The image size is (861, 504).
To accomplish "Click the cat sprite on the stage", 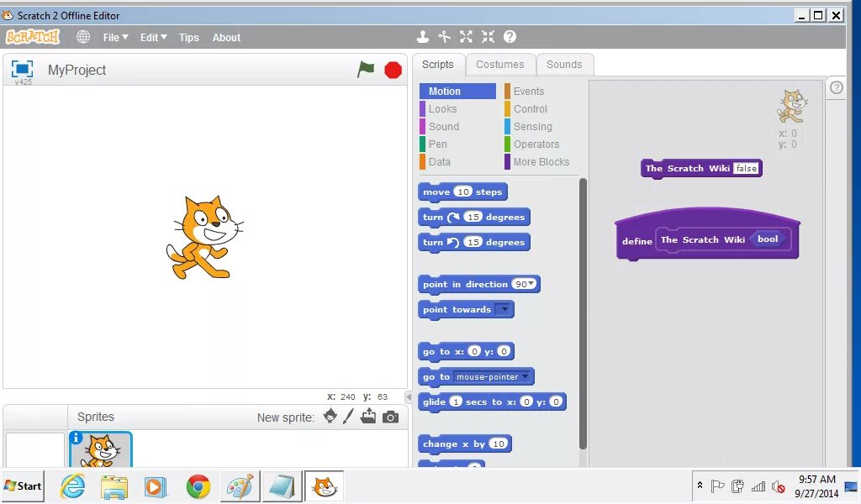I will coord(204,238).
